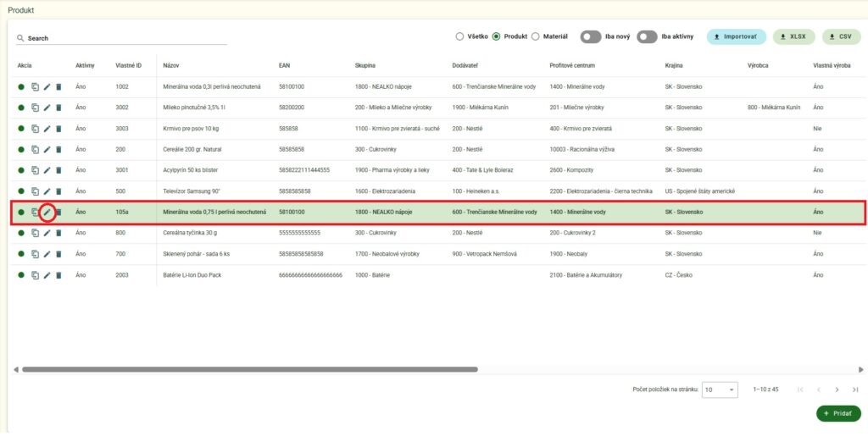Turn on the Iba aktívny switch
The width and height of the screenshot is (868, 442).
coord(647,36)
